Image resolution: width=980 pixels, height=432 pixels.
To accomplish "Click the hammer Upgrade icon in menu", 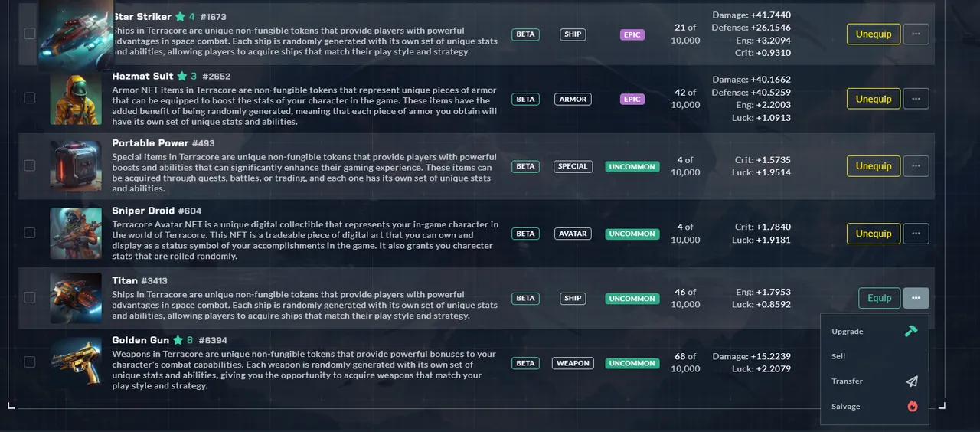I will tap(911, 332).
